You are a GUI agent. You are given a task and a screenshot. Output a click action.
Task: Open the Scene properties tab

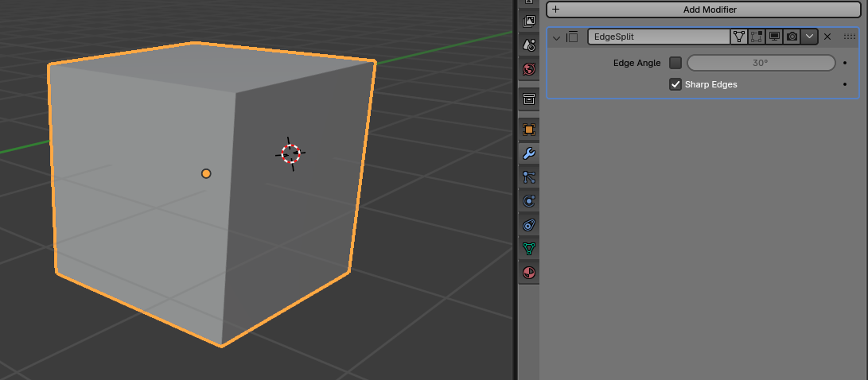click(x=529, y=45)
